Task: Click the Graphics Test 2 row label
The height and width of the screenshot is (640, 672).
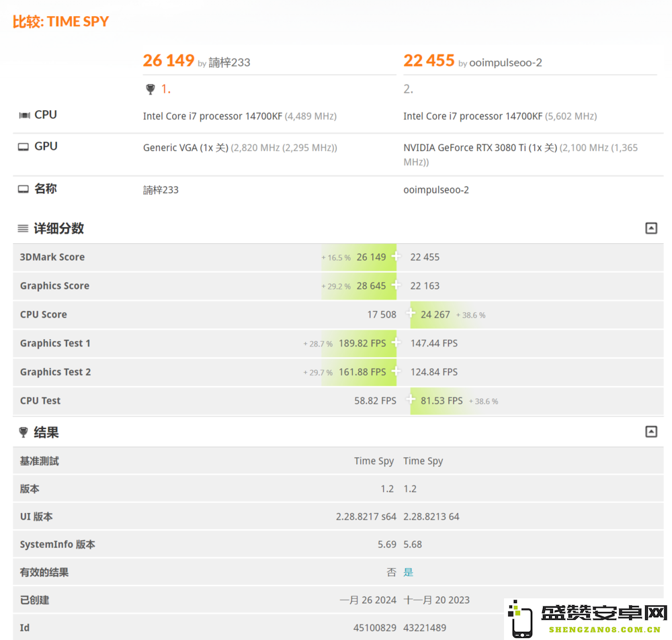Action: coord(55,372)
